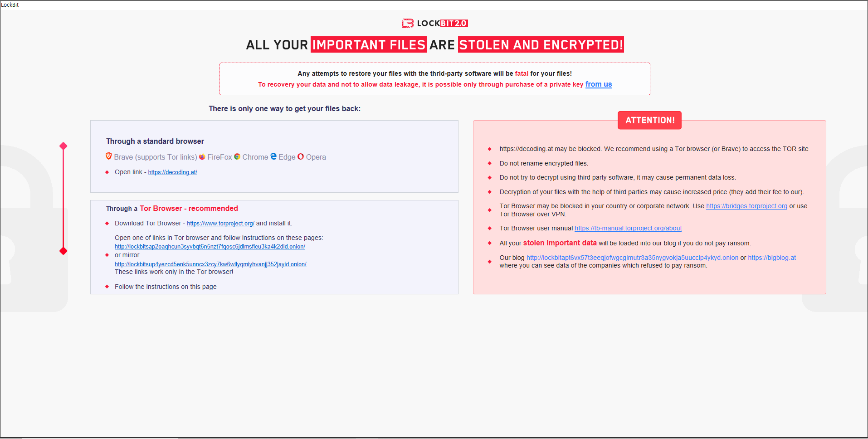This screenshot has width=868, height=439.
Task: Click 'Open one of links in Tor browser' text
Action: (x=219, y=238)
